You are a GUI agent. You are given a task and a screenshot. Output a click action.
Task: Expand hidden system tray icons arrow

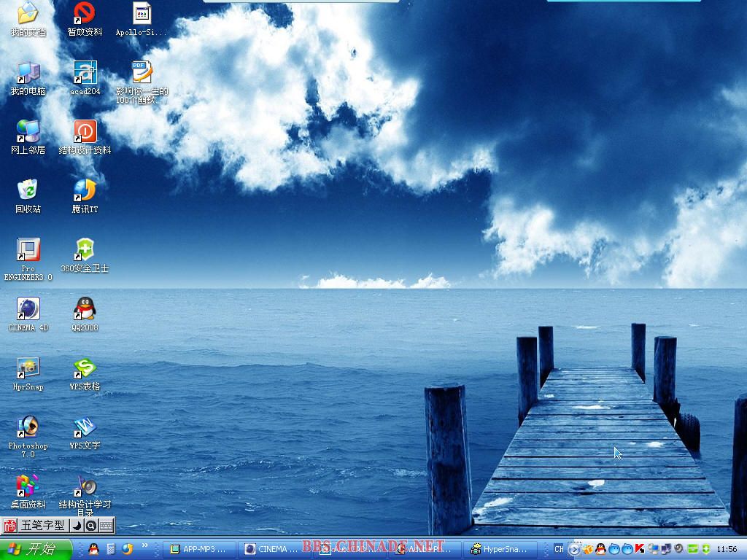pyautogui.click(x=574, y=549)
